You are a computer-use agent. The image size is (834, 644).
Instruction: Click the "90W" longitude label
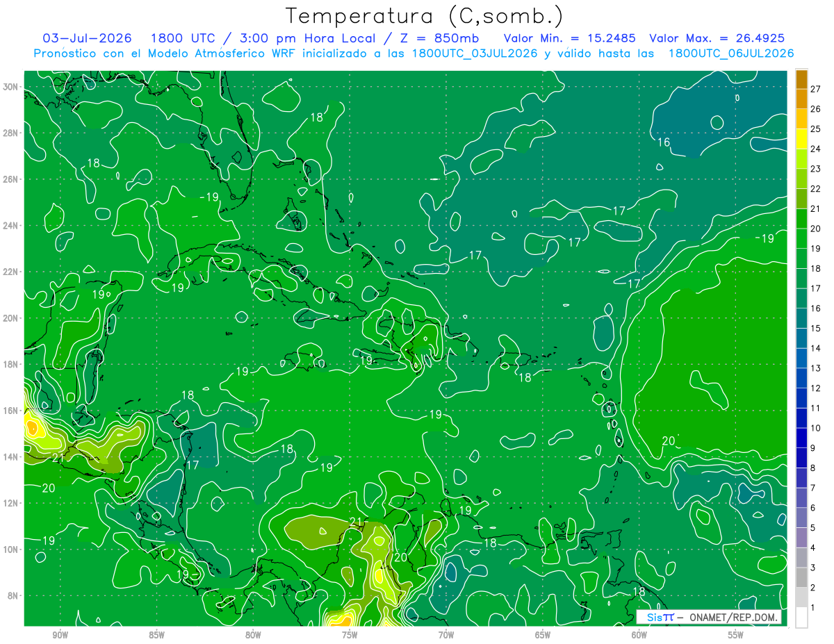[x=60, y=635]
